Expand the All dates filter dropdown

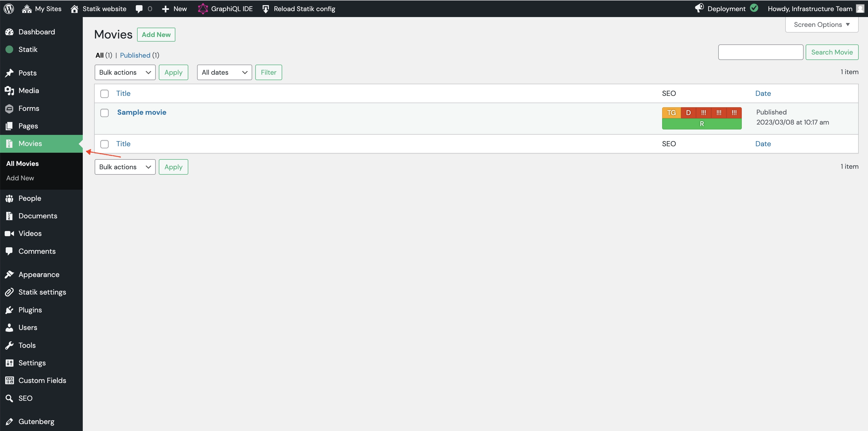[x=224, y=72]
